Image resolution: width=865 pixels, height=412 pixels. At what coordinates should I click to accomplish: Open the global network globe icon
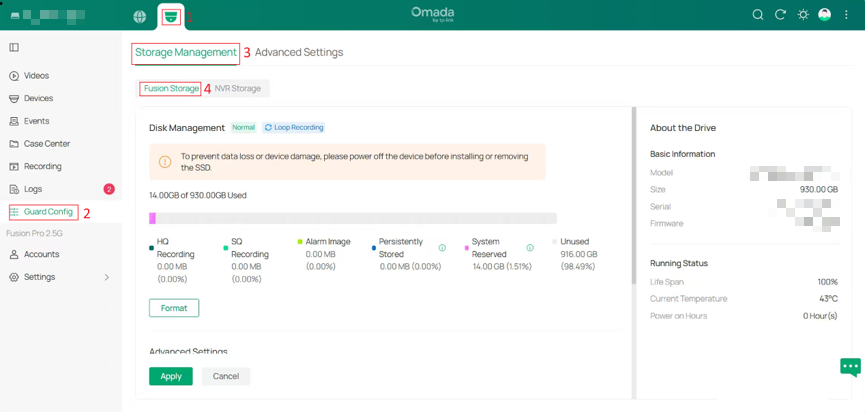click(x=140, y=16)
